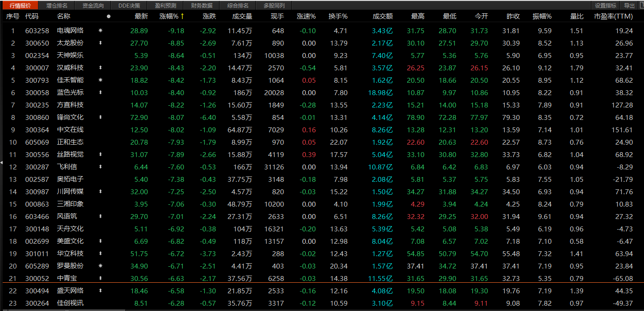644x311 pixels.
Task: Sort by the 最新 column header
Action: pyautogui.click(x=141, y=16)
